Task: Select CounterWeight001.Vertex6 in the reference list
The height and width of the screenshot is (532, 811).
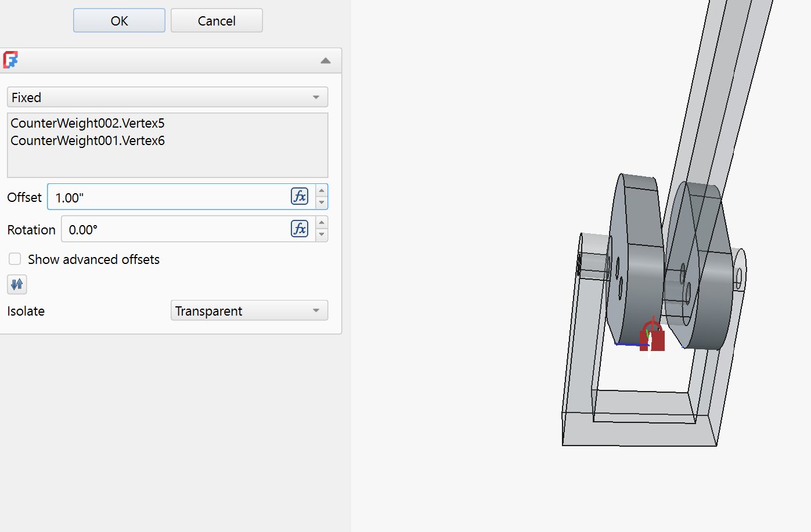Action: 88,140
